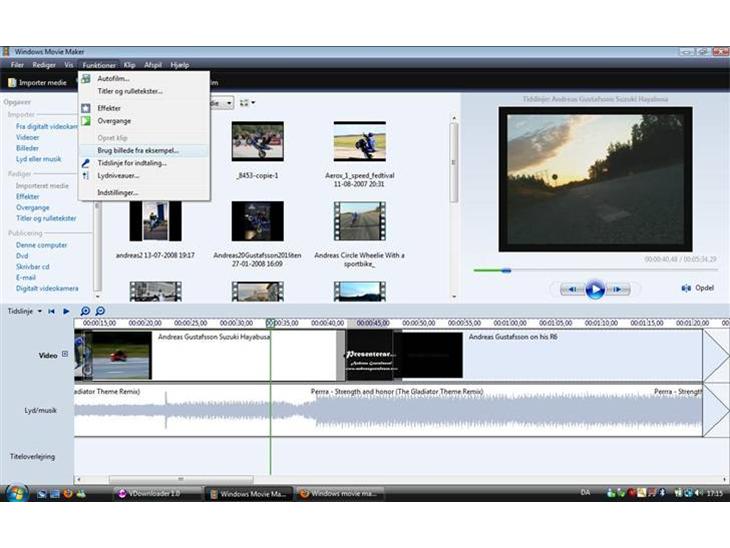Click the 'Titler og rulletekster' task link
The image size is (730, 548).
pyautogui.click(x=46, y=218)
